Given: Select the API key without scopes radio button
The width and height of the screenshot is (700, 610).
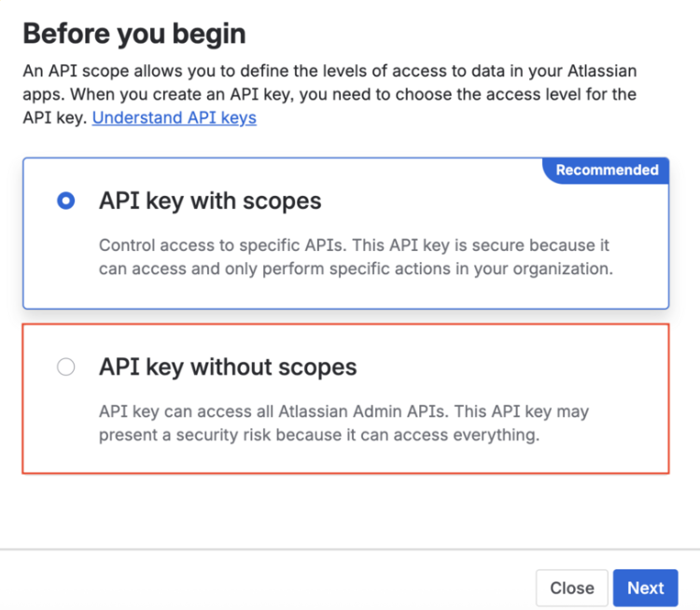Looking at the screenshot, I should click(65, 367).
